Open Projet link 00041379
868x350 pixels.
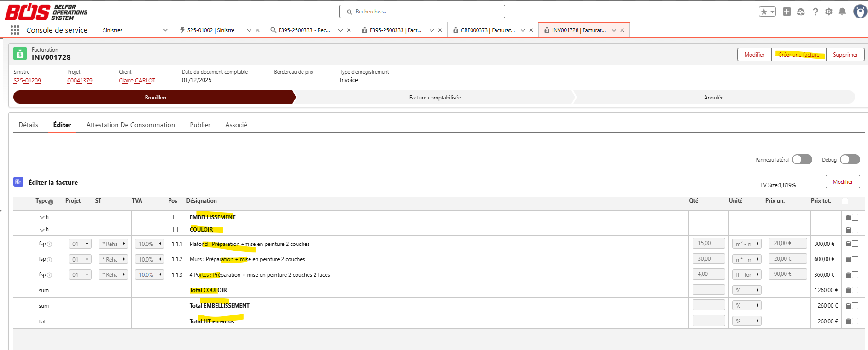click(x=80, y=81)
